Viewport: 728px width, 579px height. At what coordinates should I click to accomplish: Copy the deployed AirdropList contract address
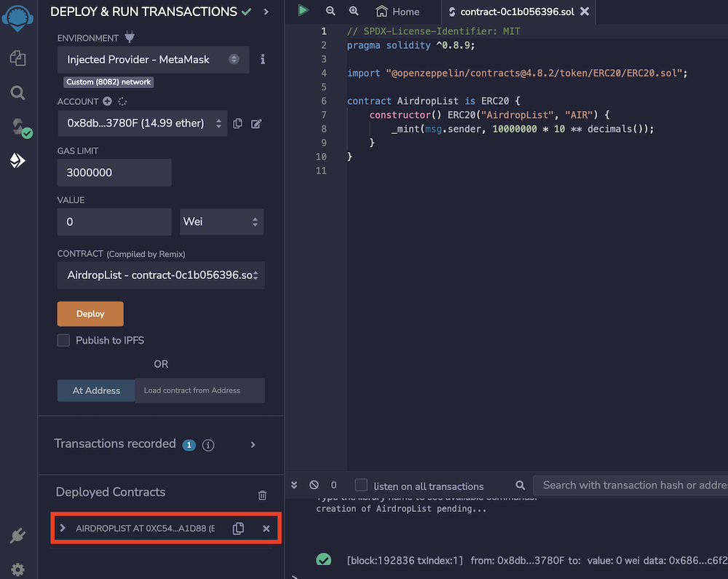[238, 529]
